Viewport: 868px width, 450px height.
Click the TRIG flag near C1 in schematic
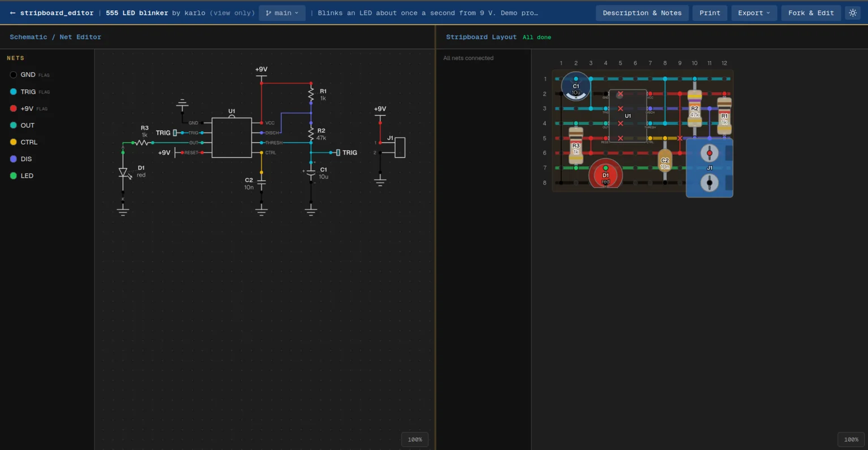point(346,153)
